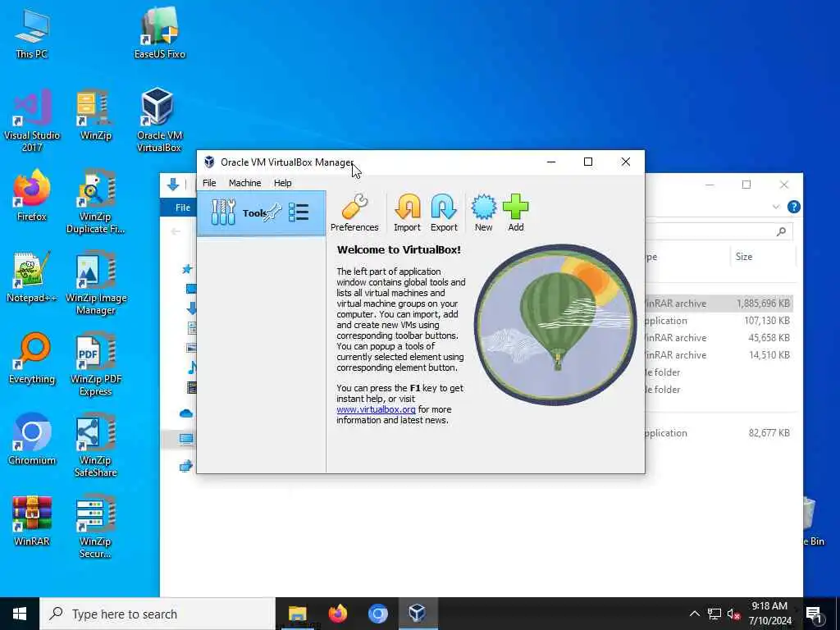Image resolution: width=840 pixels, height=630 pixels.
Task: Open the clock showing 9:18 AM
Action: [769, 614]
